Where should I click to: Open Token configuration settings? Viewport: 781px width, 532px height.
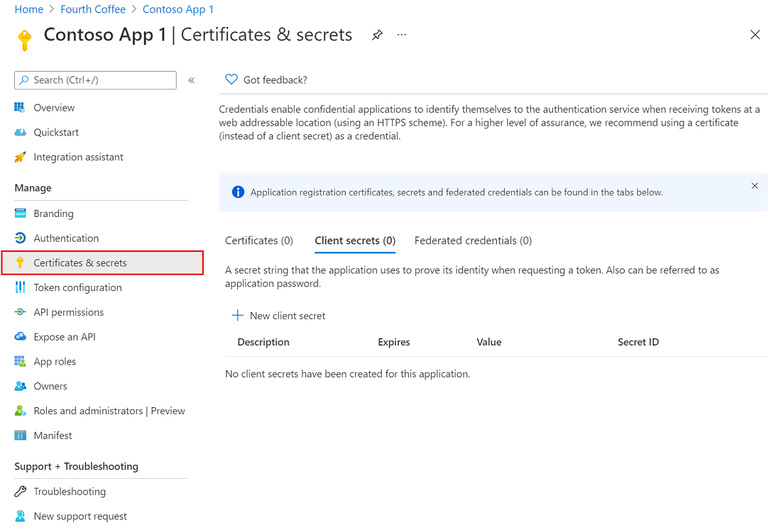click(x=77, y=287)
